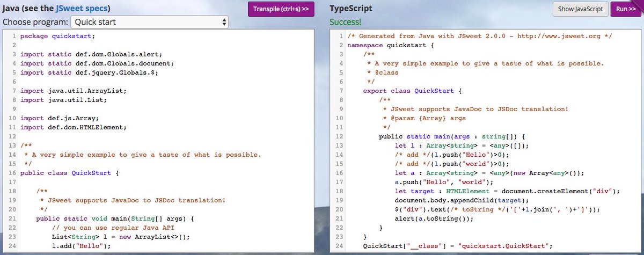Click 'public class QuickStart {' in Java editor

pos(69,173)
